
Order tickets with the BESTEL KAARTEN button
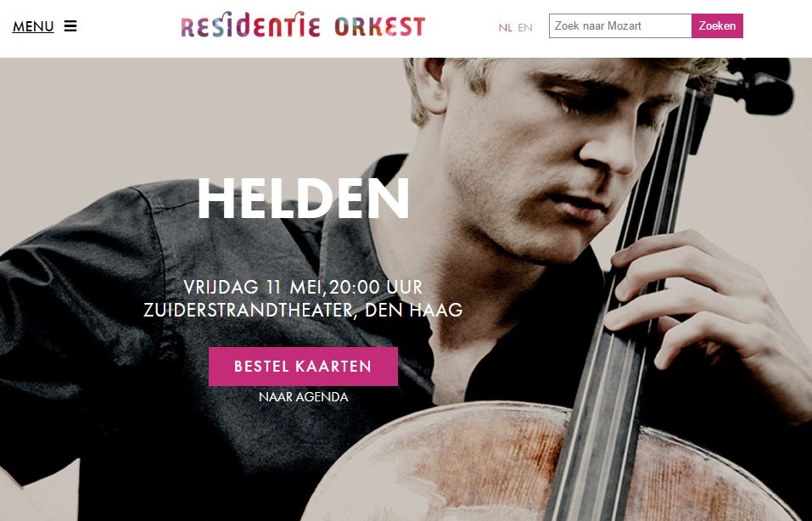pyautogui.click(x=303, y=367)
